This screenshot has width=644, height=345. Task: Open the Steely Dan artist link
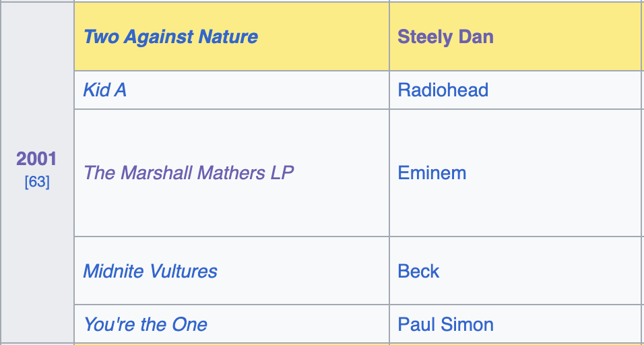coord(445,36)
